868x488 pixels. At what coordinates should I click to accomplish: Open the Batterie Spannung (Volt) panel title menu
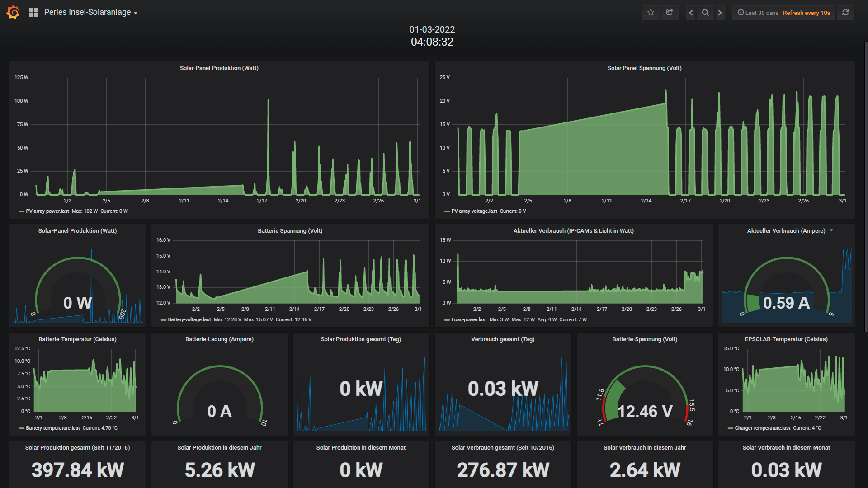290,231
